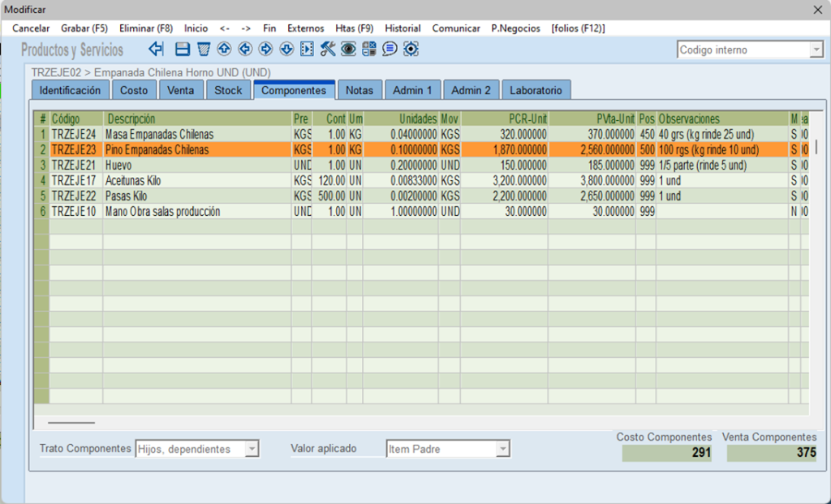Click the circled down arrow icon
The image size is (831, 504).
coord(286,50)
